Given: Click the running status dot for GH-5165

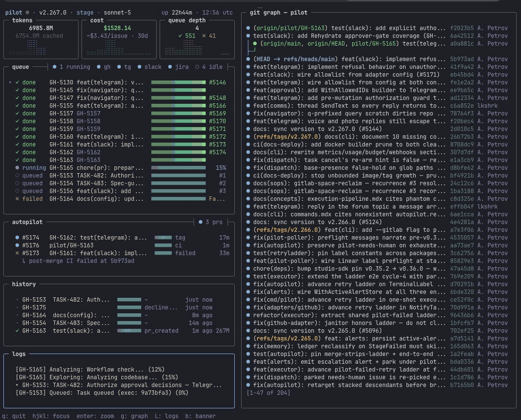Looking at the screenshot, I should pyautogui.click(x=17, y=168).
